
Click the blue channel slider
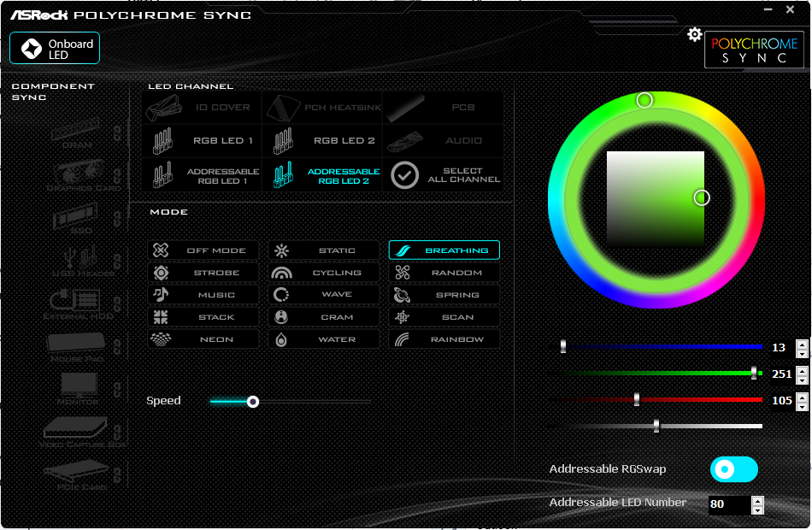[656, 346]
